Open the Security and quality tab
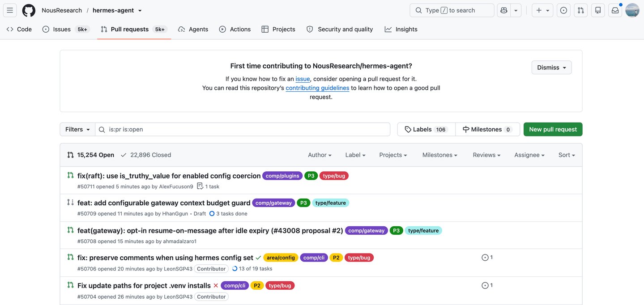Image resolution: width=644 pixels, height=305 pixels. 340,29
